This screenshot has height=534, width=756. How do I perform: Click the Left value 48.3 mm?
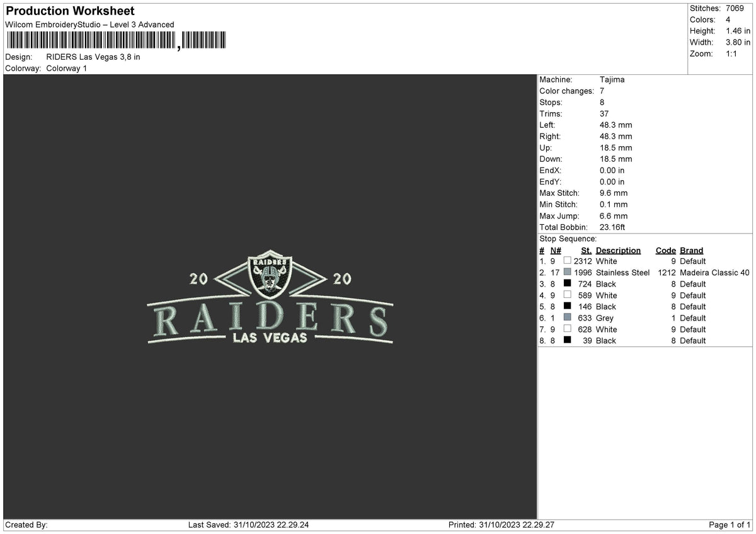click(x=616, y=125)
